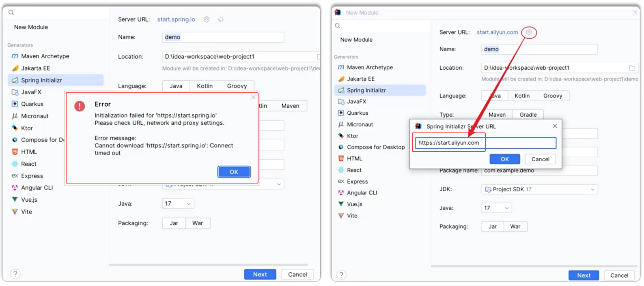Image resolution: width=644 pixels, height=286 pixels.
Task: Click the gear icon beside start.aliyun.com
Action: tap(528, 32)
